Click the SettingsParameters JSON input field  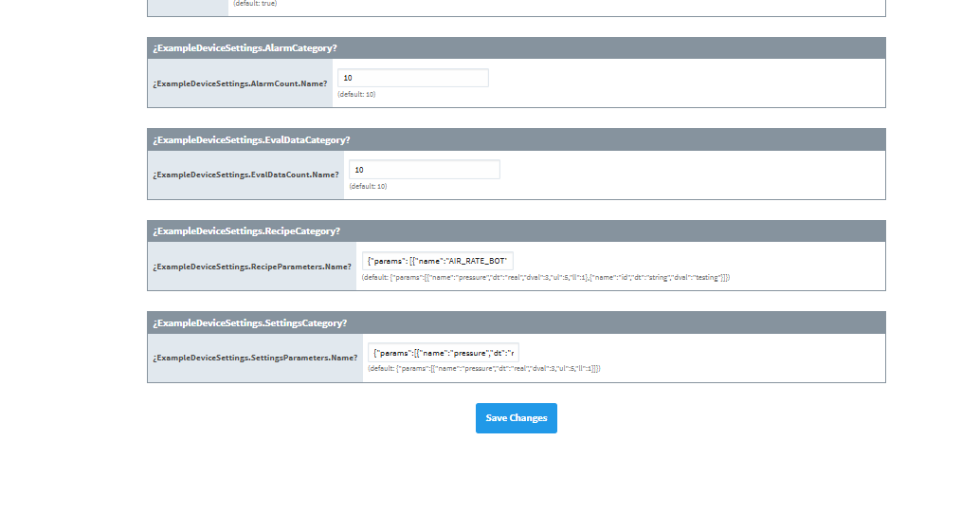click(444, 353)
